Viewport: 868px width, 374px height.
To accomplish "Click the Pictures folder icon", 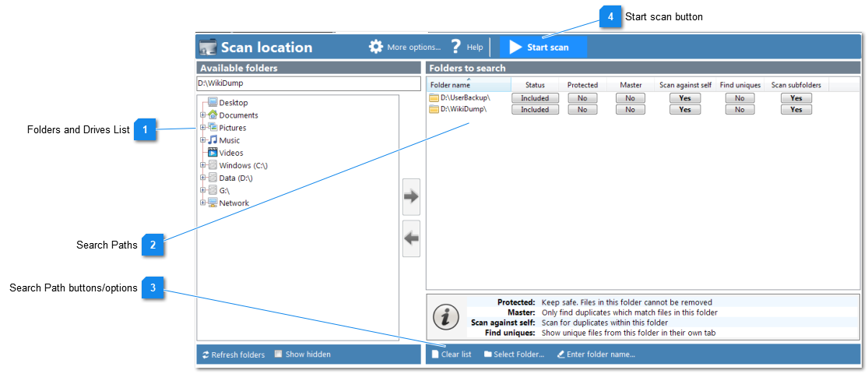I will point(213,128).
